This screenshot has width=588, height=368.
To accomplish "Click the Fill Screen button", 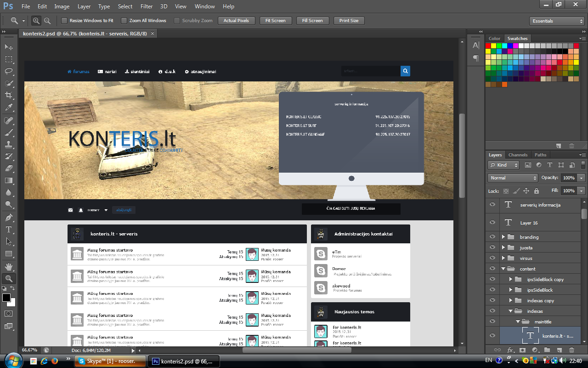I will (x=312, y=21).
